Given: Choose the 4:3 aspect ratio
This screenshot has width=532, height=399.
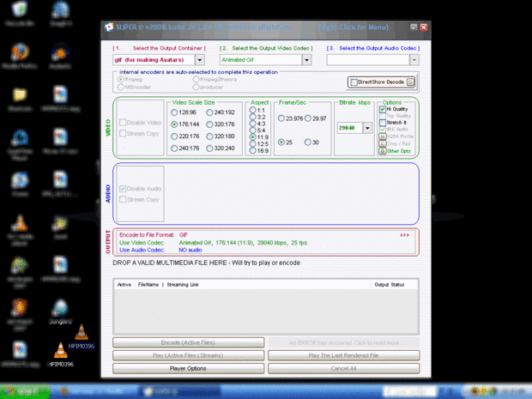Looking at the screenshot, I should (252, 124).
